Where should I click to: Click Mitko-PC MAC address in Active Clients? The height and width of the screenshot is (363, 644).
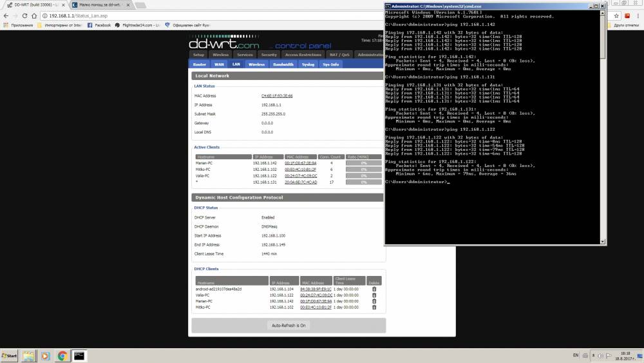coord(301,170)
